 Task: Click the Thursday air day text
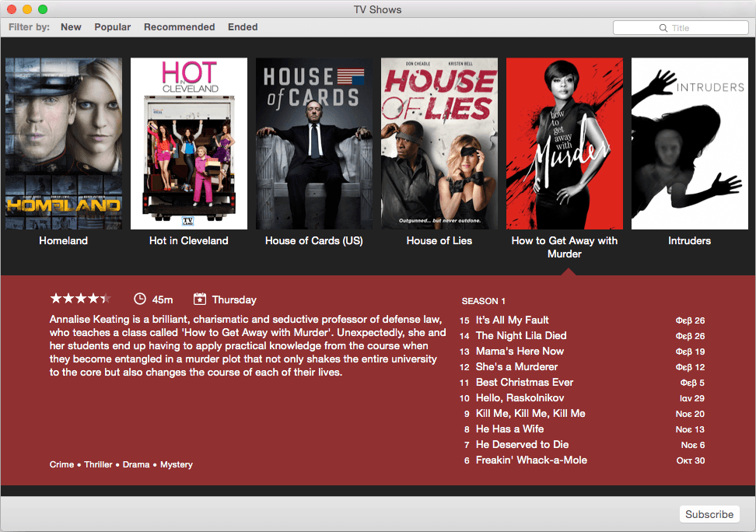(234, 299)
